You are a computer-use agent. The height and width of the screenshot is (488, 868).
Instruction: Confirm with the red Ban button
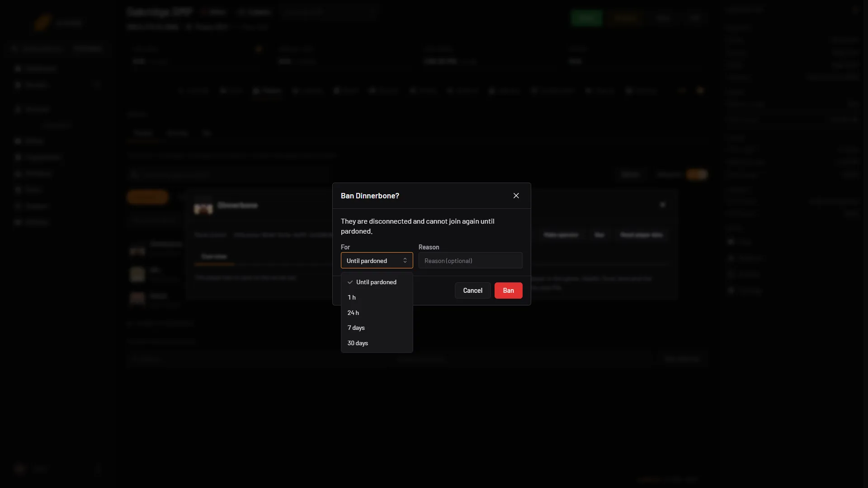[x=508, y=291]
